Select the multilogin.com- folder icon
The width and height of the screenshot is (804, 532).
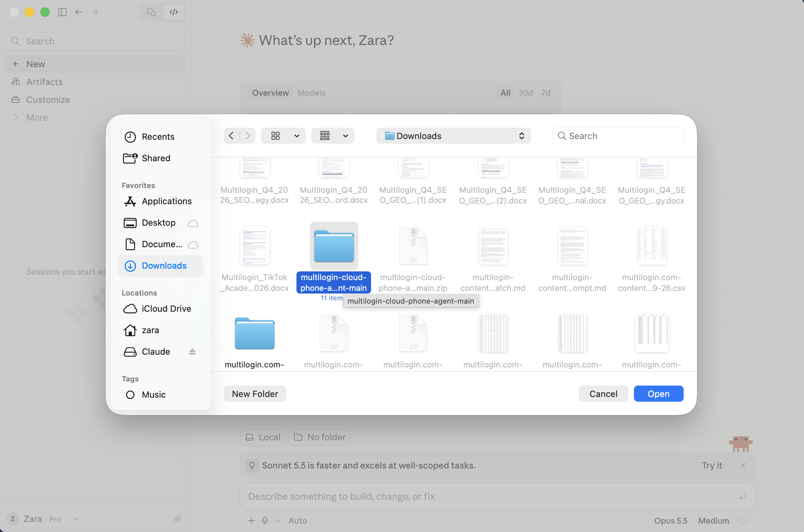pyautogui.click(x=254, y=333)
